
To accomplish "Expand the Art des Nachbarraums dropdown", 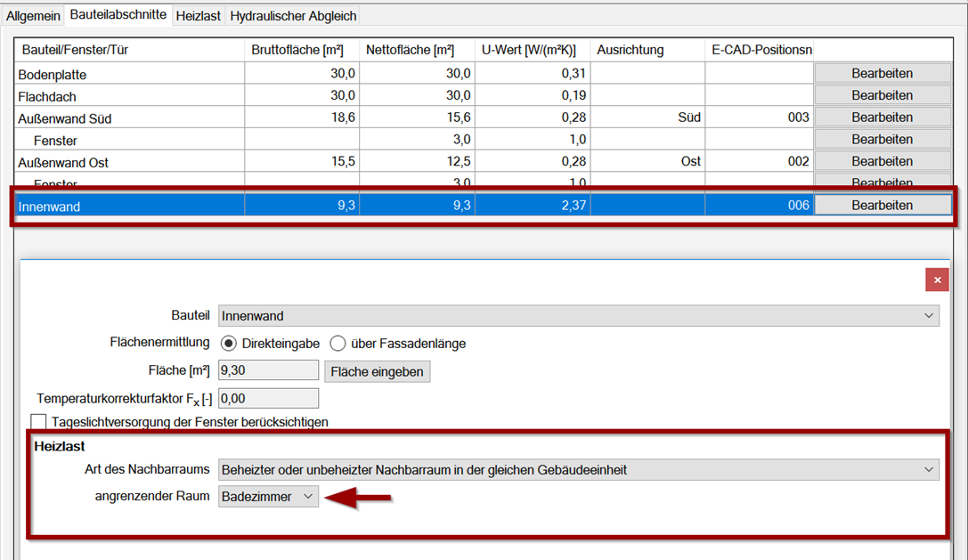I will point(578,469).
